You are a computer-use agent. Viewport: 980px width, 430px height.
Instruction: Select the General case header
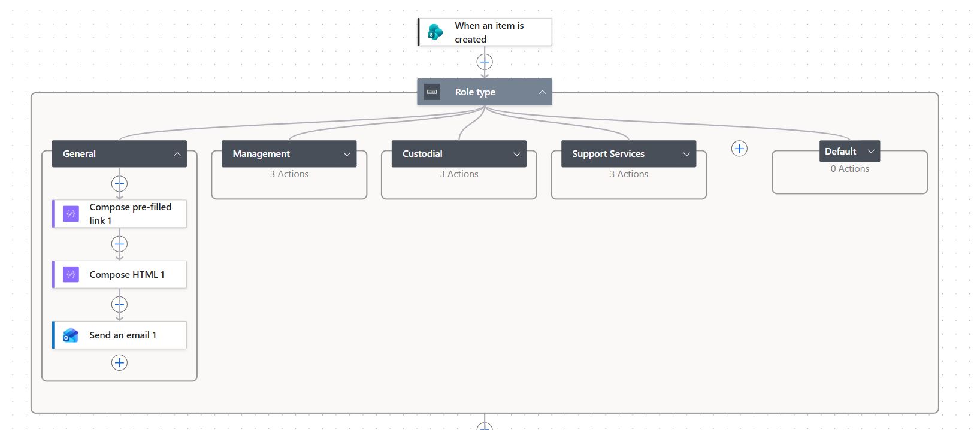coord(119,154)
